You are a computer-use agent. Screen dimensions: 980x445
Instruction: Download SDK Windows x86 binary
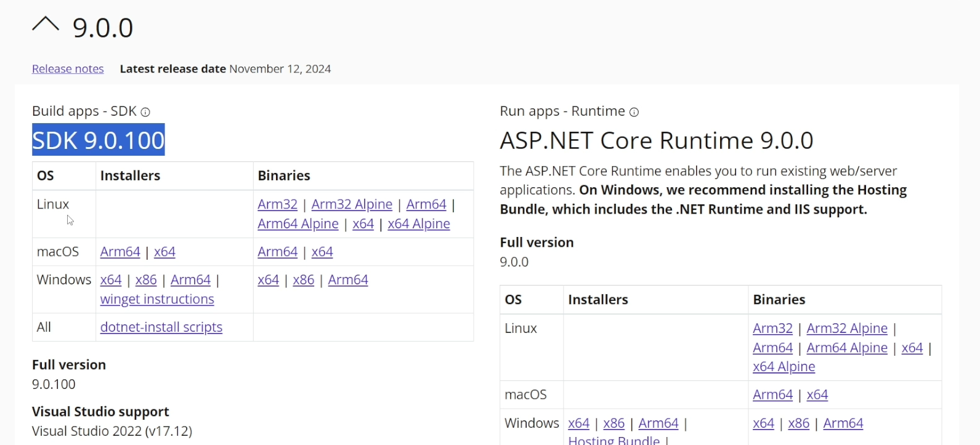[304, 280]
